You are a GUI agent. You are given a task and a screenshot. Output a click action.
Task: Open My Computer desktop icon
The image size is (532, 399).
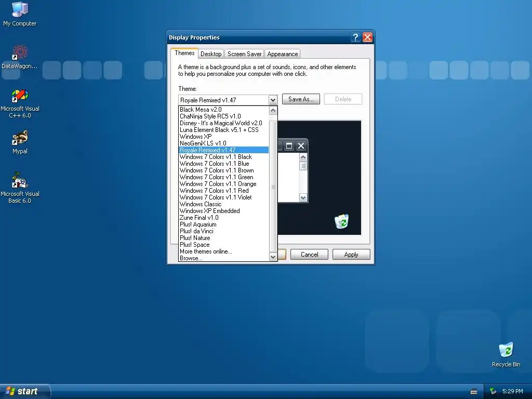click(x=20, y=14)
